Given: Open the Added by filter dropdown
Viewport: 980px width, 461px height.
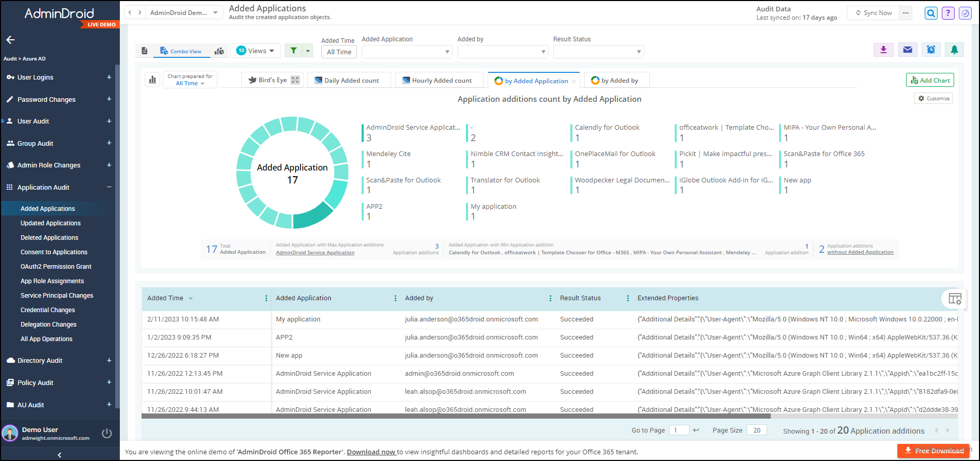Looking at the screenshot, I should pyautogui.click(x=503, y=52).
